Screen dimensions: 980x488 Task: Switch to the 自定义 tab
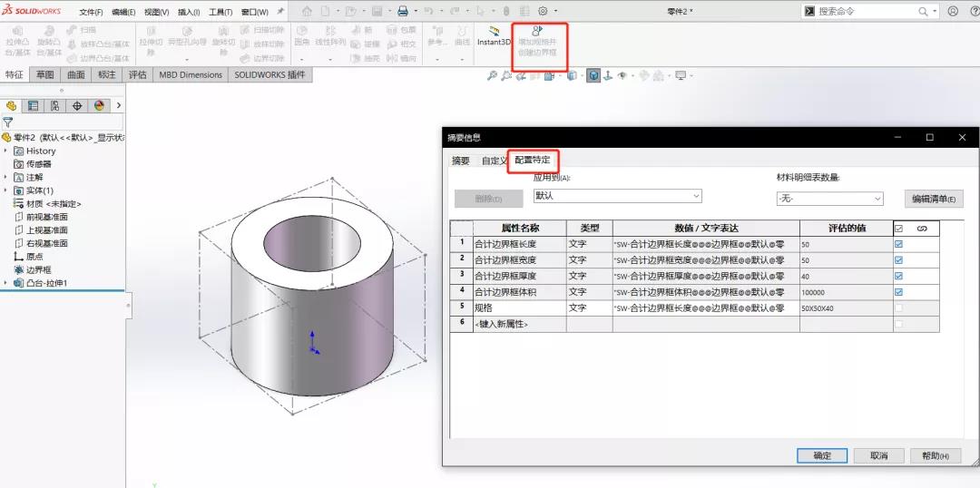coord(494,161)
